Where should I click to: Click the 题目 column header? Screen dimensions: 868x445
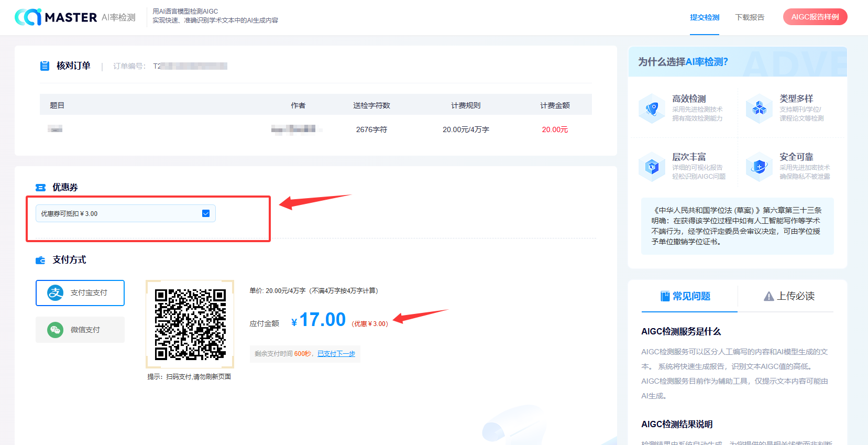coord(57,105)
